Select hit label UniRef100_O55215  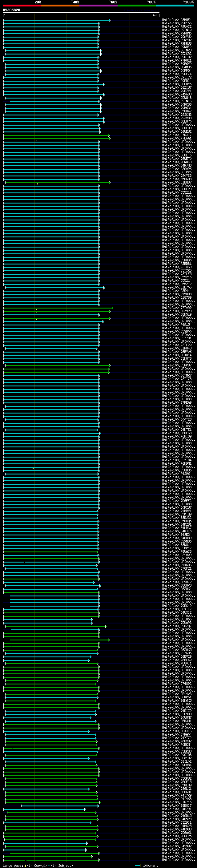coord(177,277)
